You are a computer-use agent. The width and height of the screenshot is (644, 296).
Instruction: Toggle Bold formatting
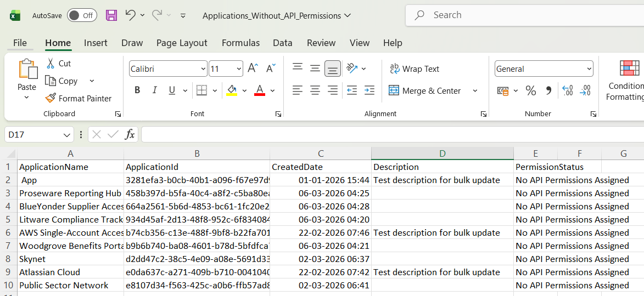(137, 90)
